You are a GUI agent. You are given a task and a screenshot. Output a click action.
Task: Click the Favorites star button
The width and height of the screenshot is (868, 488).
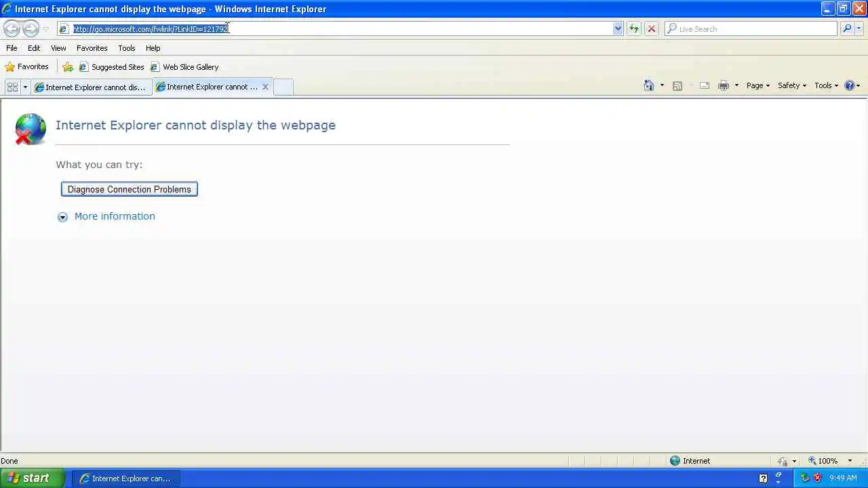coord(27,67)
